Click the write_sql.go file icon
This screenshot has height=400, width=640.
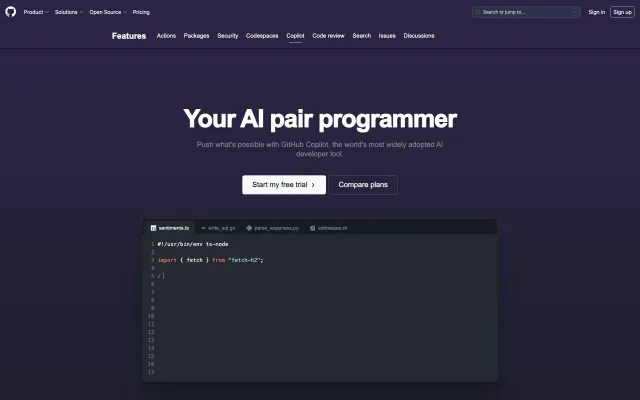[203, 228]
